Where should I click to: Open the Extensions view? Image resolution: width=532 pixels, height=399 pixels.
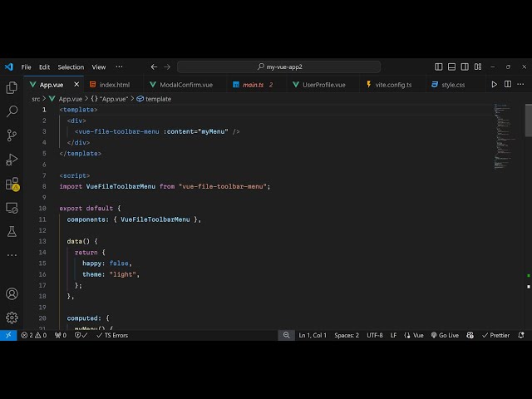[x=12, y=184]
